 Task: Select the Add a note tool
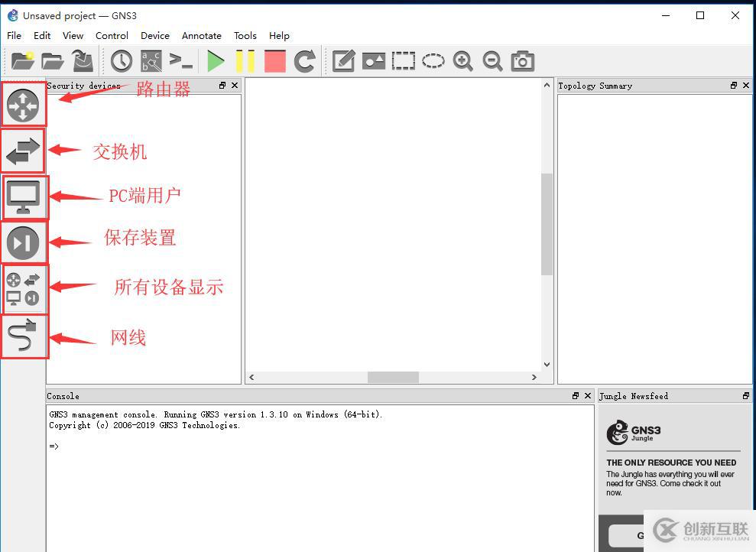coord(344,61)
